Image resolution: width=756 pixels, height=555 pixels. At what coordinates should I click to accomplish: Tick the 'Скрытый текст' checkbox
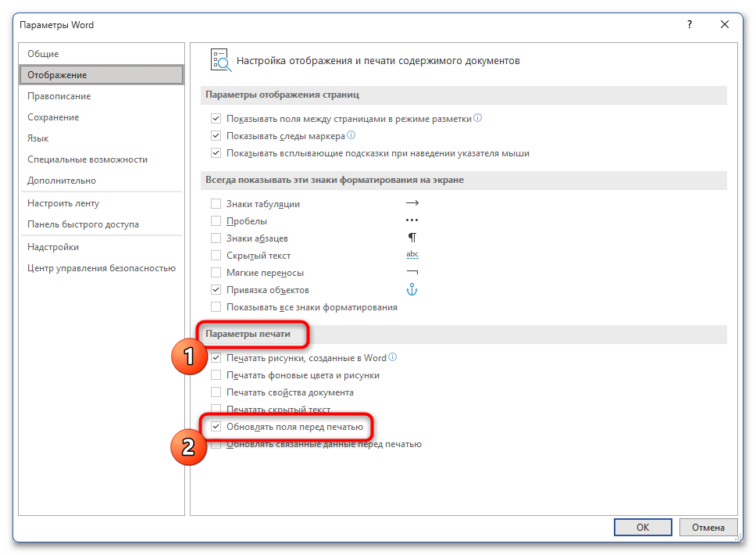click(216, 256)
